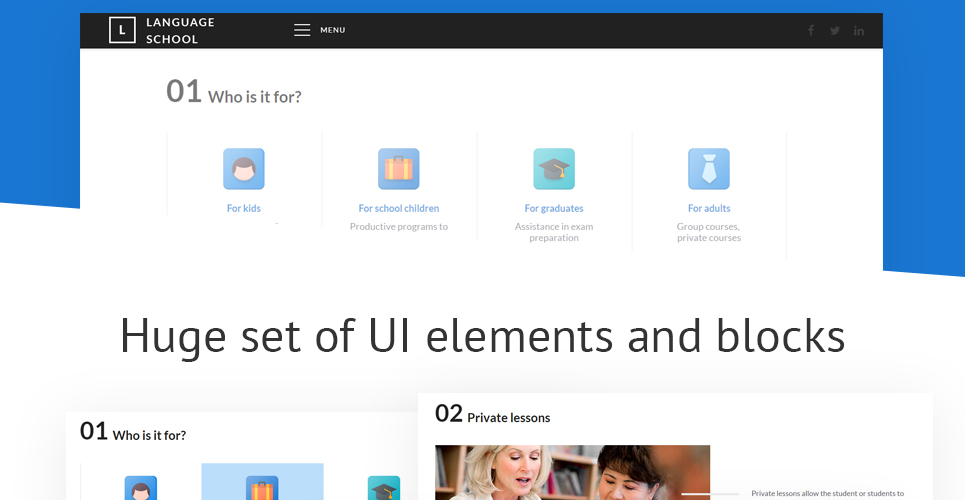
Task: Open the hamburger MENU icon
Action: tap(302, 30)
